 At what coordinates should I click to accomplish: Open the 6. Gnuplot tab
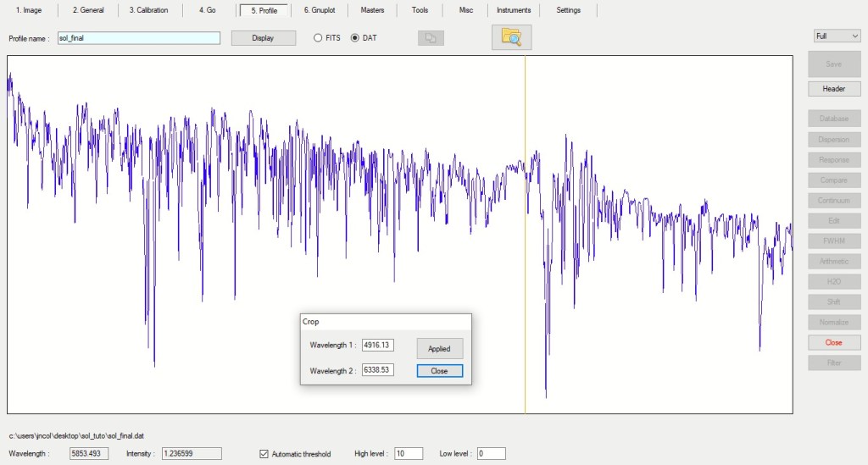[x=319, y=10]
